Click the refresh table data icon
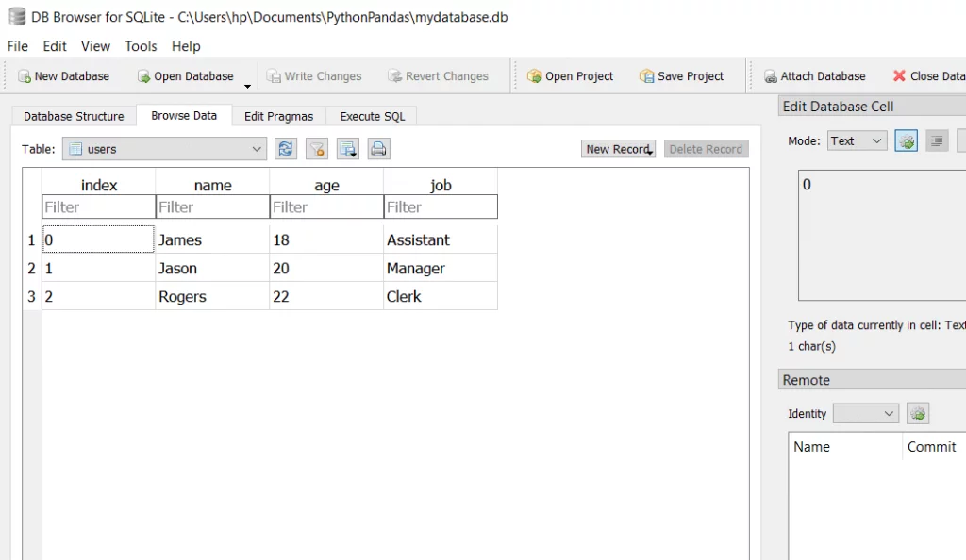The width and height of the screenshot is (966, 560). (x=286, y=149)
